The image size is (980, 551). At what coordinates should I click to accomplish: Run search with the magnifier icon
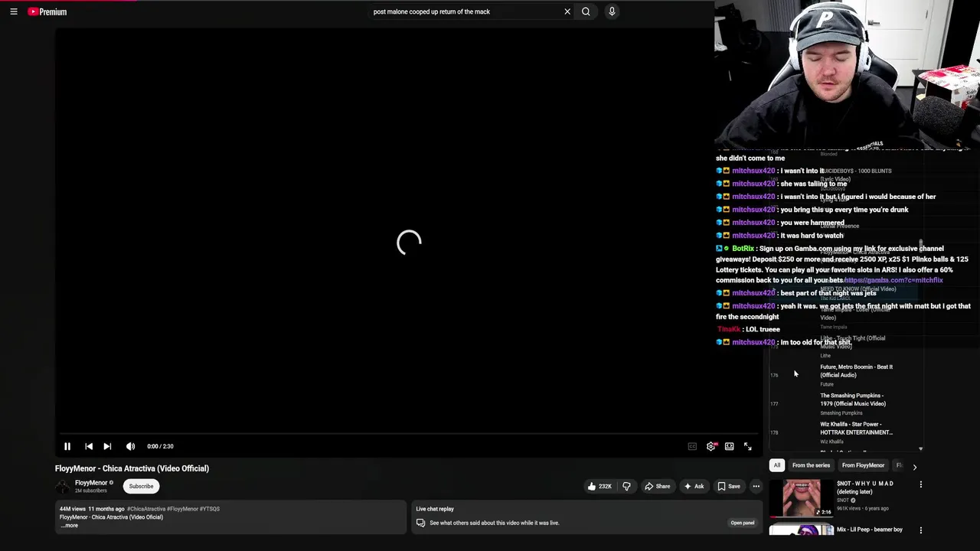(x=586, y=11)
